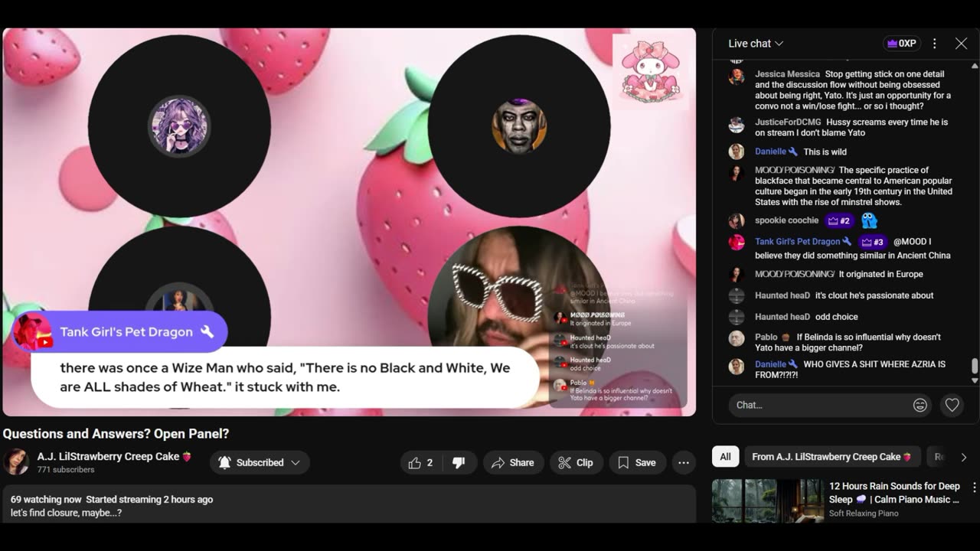This screenshot has height=551, width=980.
Task: Click the masked-face panelist avatar in video
Action: point(519,126)
